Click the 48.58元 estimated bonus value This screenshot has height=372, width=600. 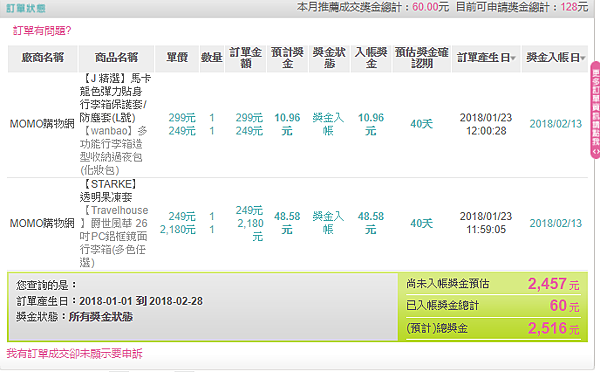pos(287,223)
